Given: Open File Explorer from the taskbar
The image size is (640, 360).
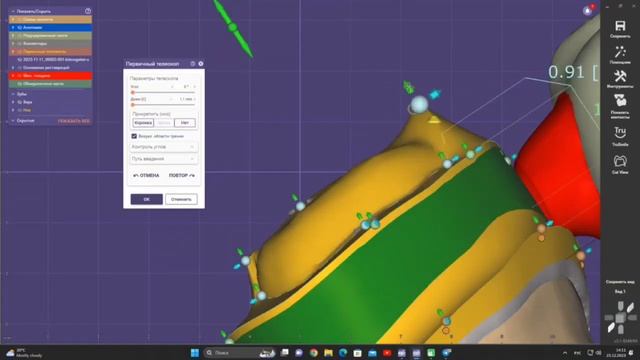Looking at the screenshot, I should [x=328, y=353].
